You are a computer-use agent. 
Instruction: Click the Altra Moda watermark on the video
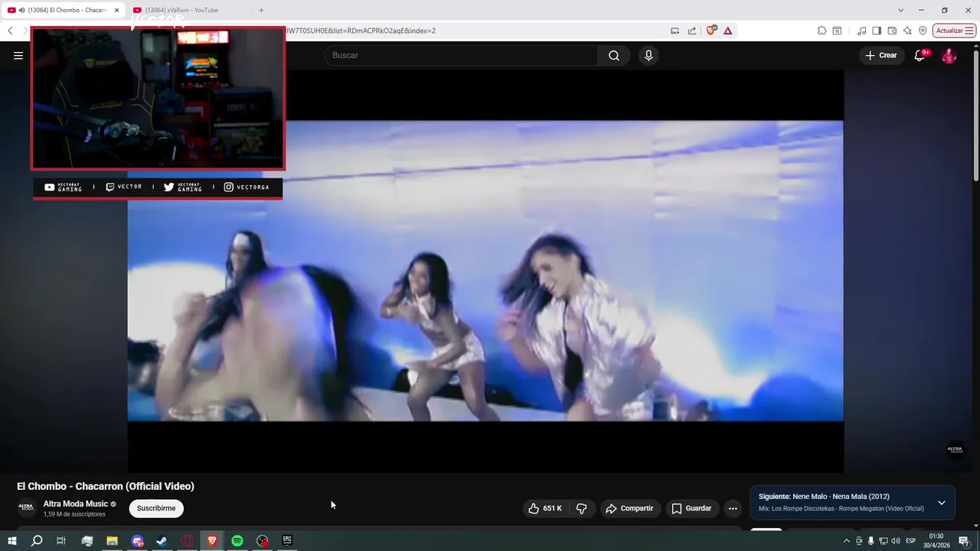[x=955, y=450]
